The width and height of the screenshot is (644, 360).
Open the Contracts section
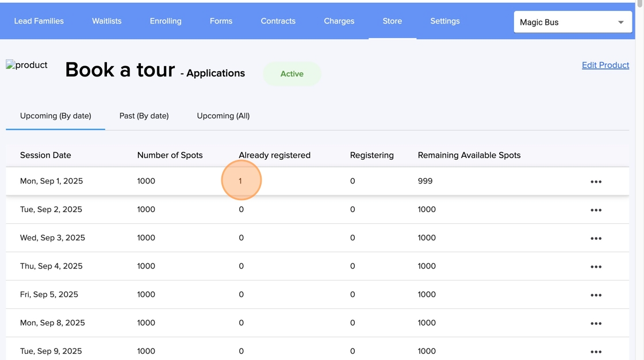(278, 21)
